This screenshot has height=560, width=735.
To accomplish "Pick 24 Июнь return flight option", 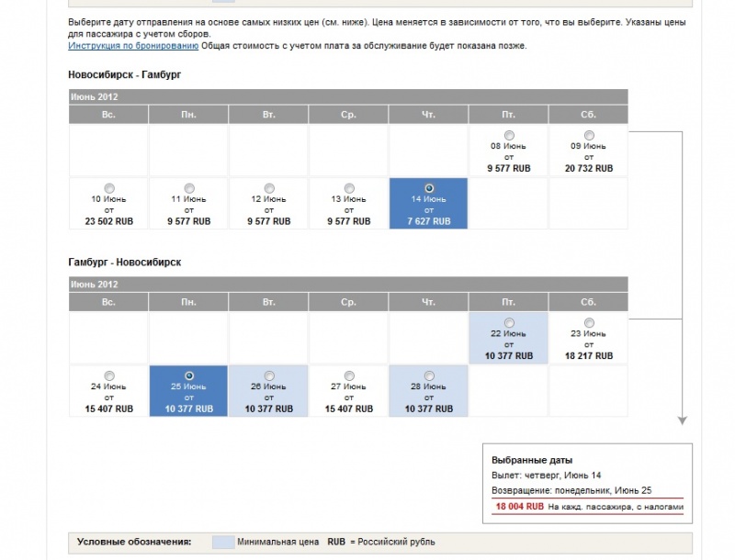I will [x=109, y=375].
